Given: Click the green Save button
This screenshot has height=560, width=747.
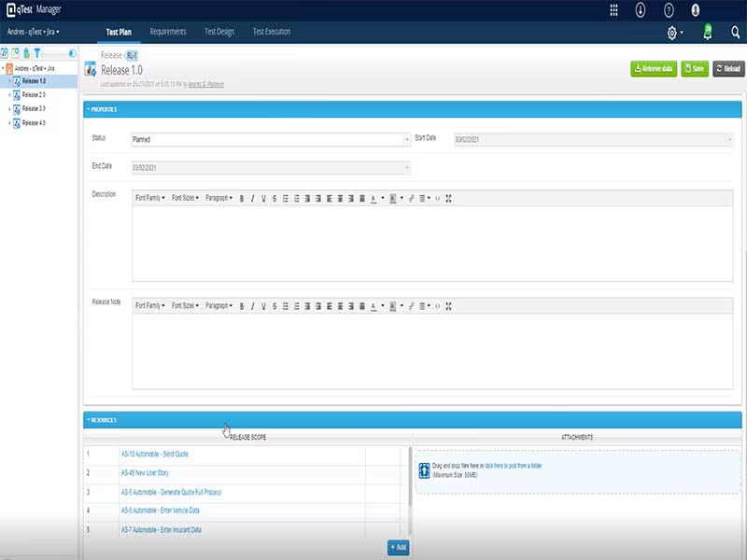Looking at the screenshot, I should 695,68.
